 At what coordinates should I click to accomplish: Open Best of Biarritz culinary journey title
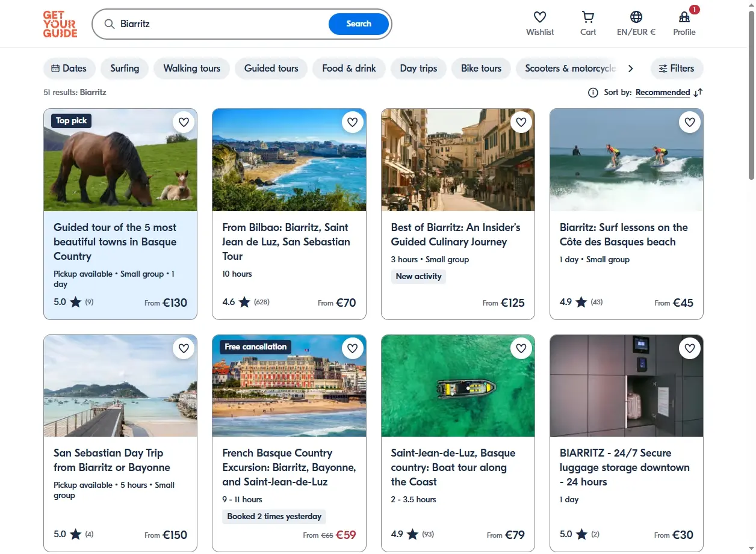(x=456, y=235)
